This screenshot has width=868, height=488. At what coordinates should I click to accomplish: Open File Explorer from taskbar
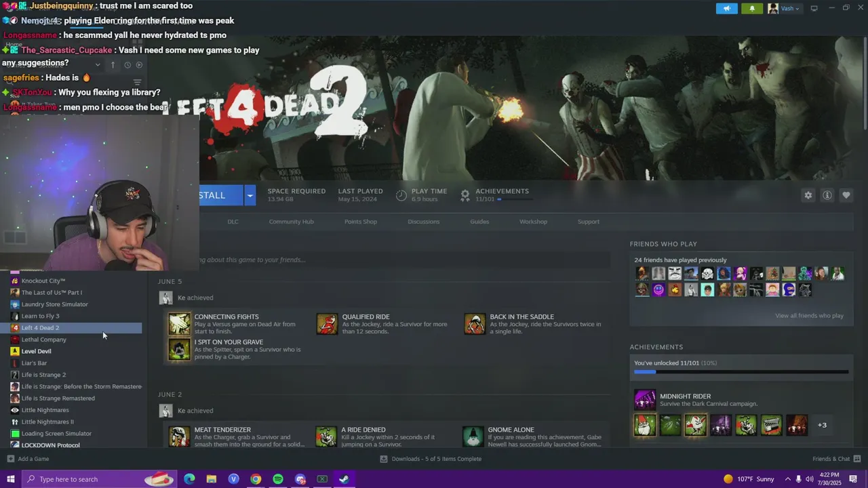[x=212, y=479]
